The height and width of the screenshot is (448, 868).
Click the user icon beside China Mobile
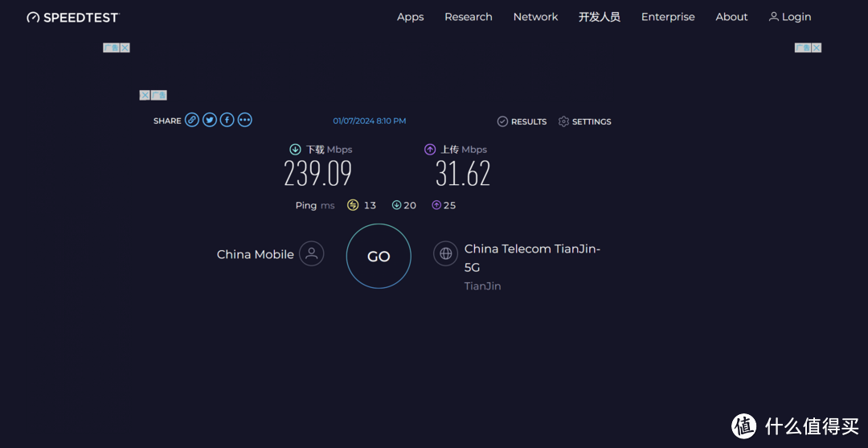(x=312, y=253)
